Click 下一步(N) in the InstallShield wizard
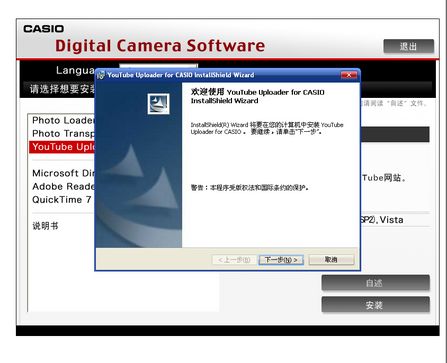The height and width of the screenshot is (363, 447). (281, 260)
